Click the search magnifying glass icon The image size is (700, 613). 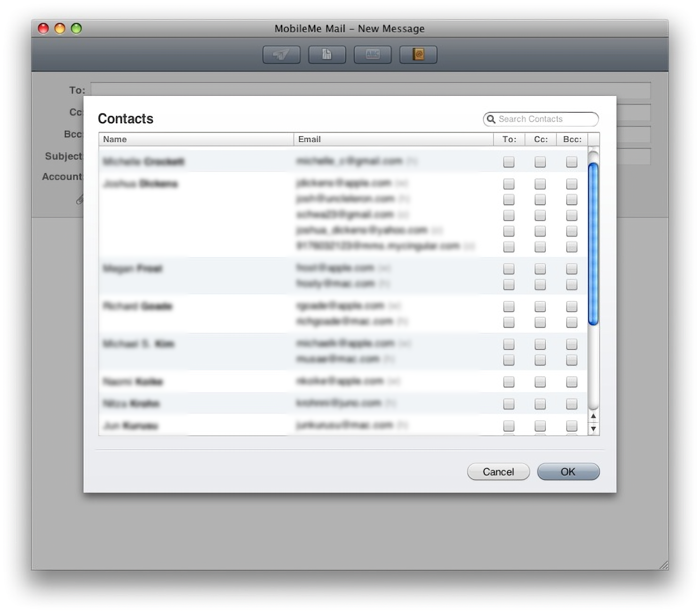pos(491,119)
